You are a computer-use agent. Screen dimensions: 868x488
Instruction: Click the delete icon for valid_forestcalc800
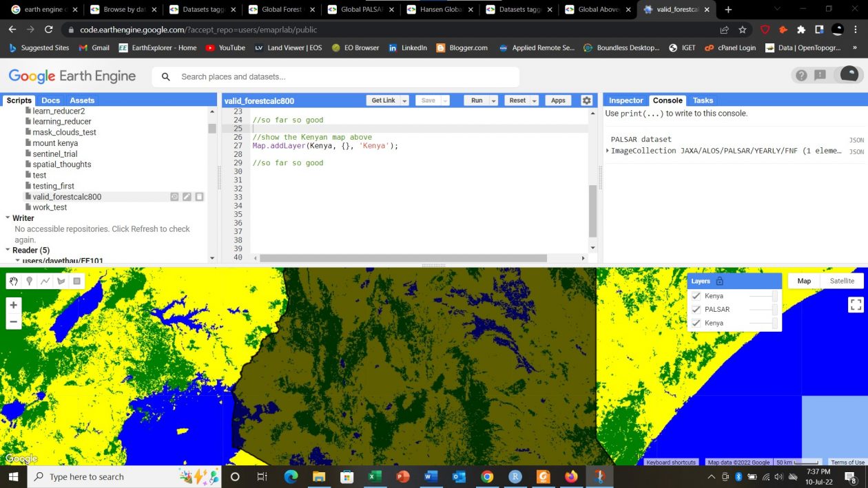point(199,197)
